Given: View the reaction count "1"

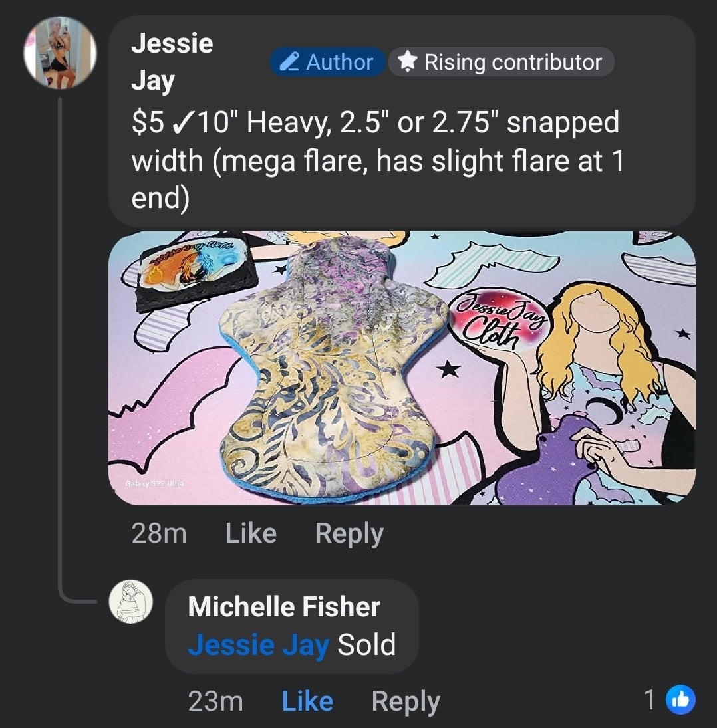Looking at the screenshot, I should pos(650,699).
